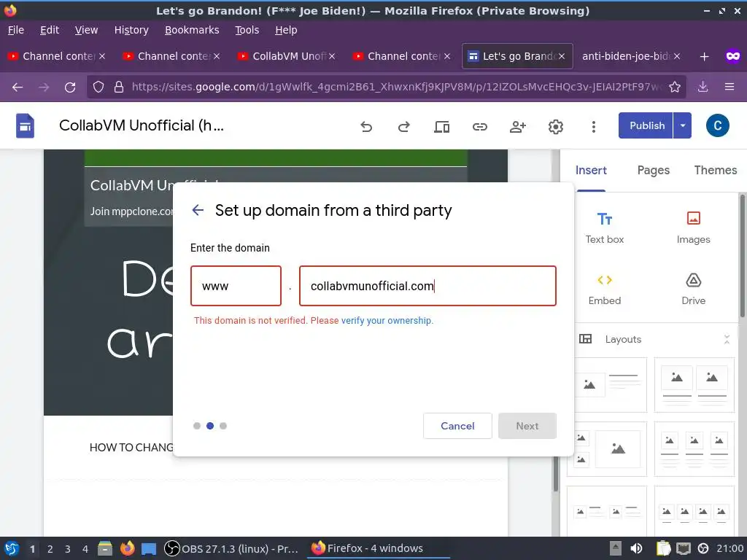
Task: Copy published site link icon
Action: click(x=480, y=127)
